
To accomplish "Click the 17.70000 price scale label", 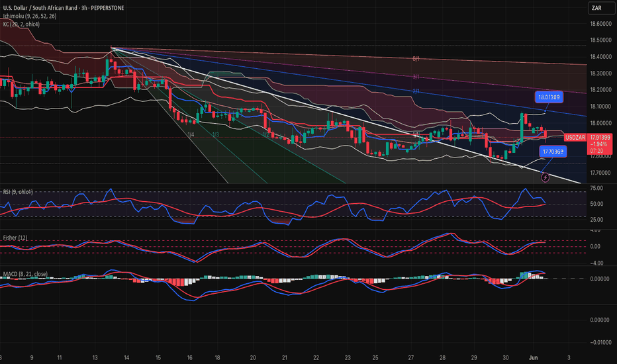I will coord(600,173).
